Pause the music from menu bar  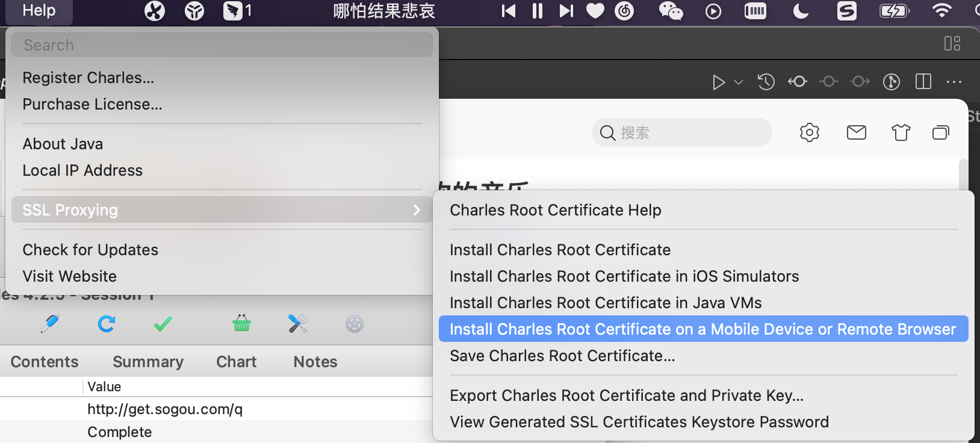point(538,11)
